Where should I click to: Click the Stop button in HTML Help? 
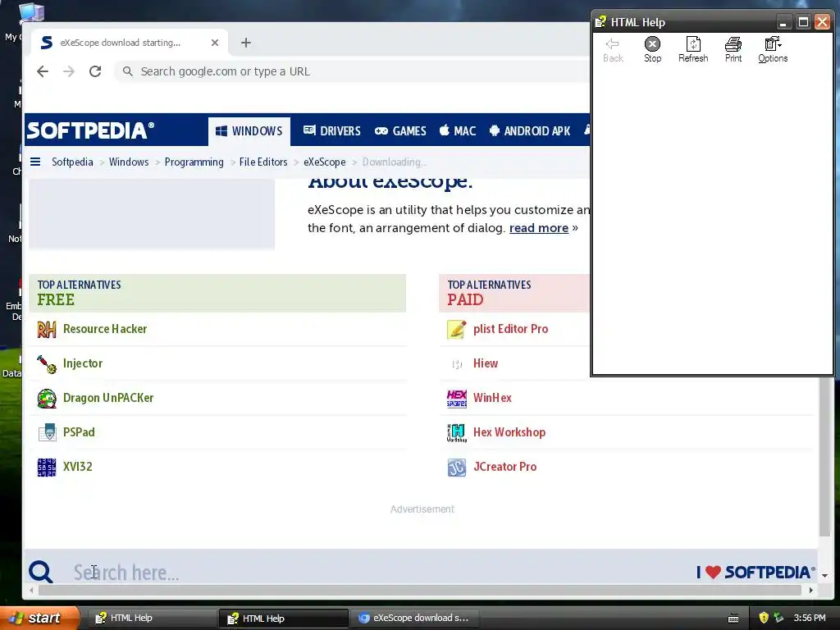tap(652, 49)
